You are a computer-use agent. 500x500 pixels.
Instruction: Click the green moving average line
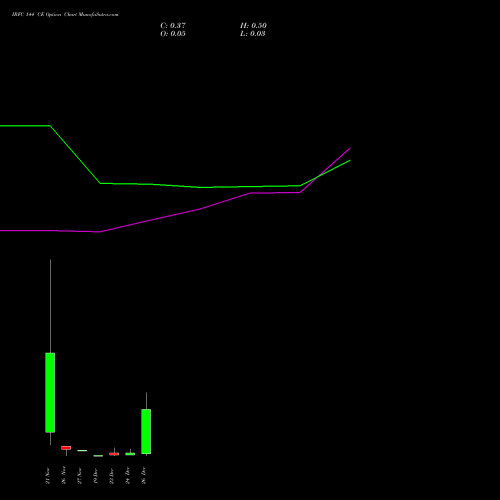(x=200, y=187)
